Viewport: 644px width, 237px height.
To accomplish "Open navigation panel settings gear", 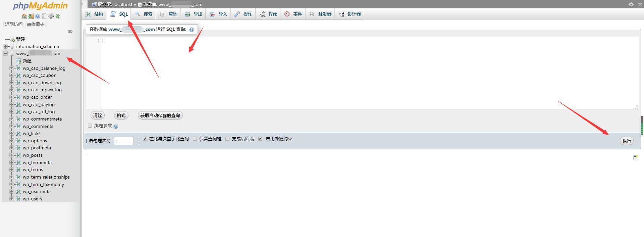I will tap(51, 16).
